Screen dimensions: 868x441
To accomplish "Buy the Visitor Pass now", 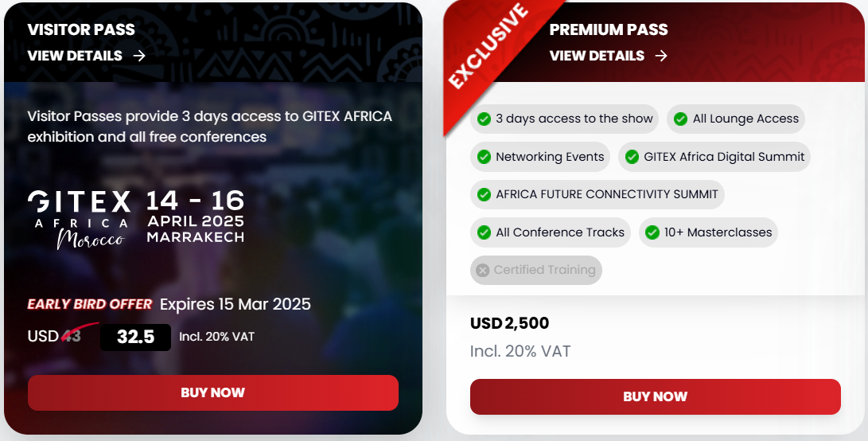I will [213, 392].
